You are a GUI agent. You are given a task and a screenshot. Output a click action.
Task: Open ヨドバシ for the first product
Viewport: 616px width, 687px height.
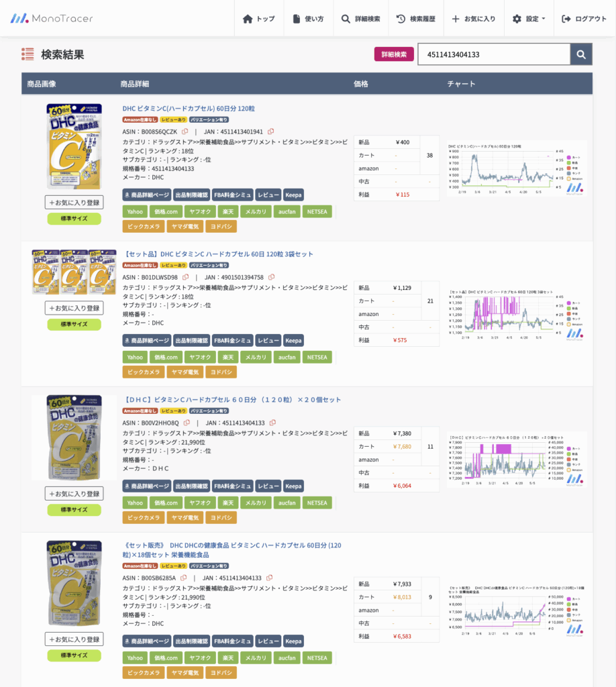[x=221, y=227]
